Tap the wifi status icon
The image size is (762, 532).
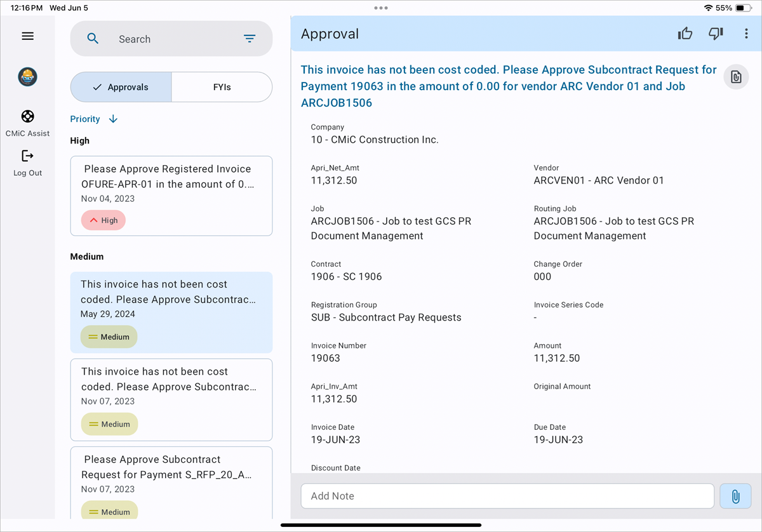pos(709,8)
